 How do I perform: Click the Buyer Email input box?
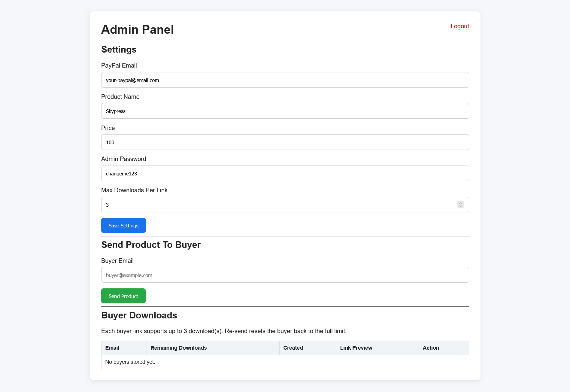pyautogui.click(x=285, y=275)
